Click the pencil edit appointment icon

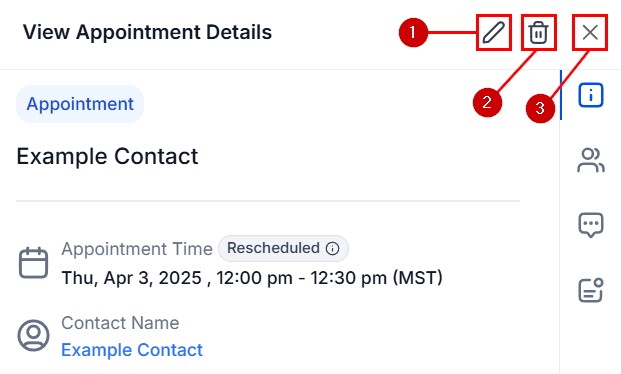493,32
